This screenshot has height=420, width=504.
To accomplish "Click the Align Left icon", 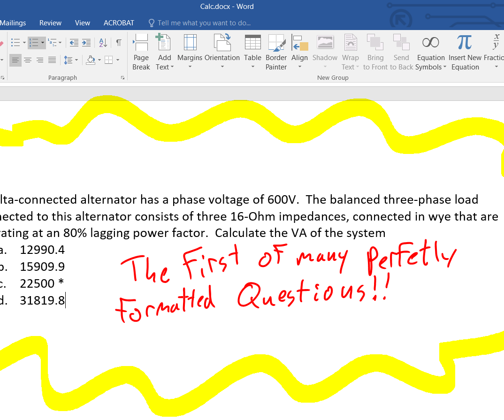I will click(x=15, y=60).
